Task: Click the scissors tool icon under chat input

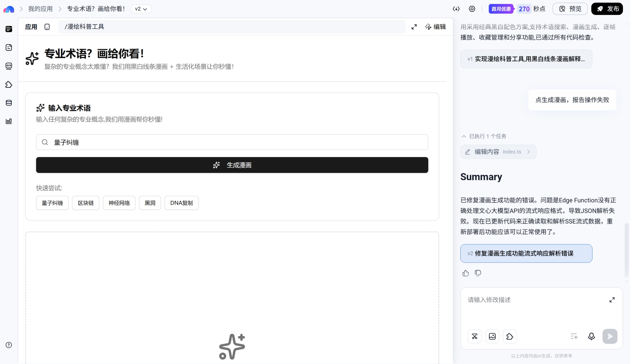Action: point(474,336)
